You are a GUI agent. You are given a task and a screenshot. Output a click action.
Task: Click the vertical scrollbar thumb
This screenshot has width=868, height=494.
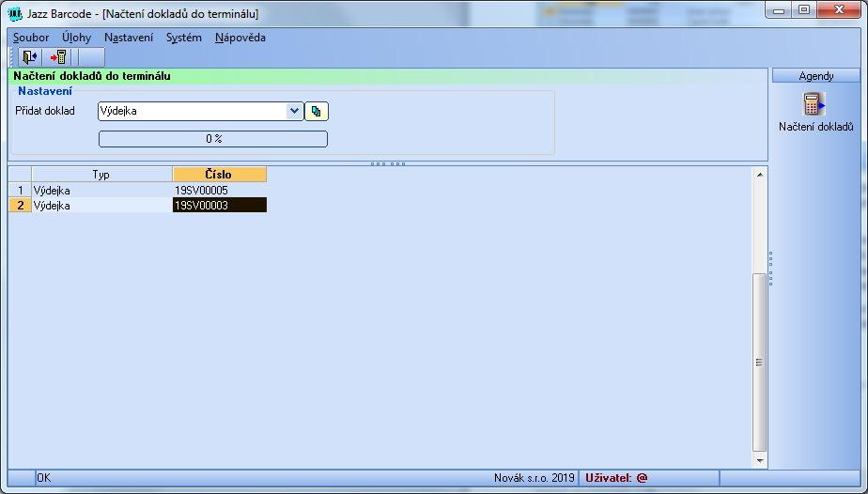[759, 363]
